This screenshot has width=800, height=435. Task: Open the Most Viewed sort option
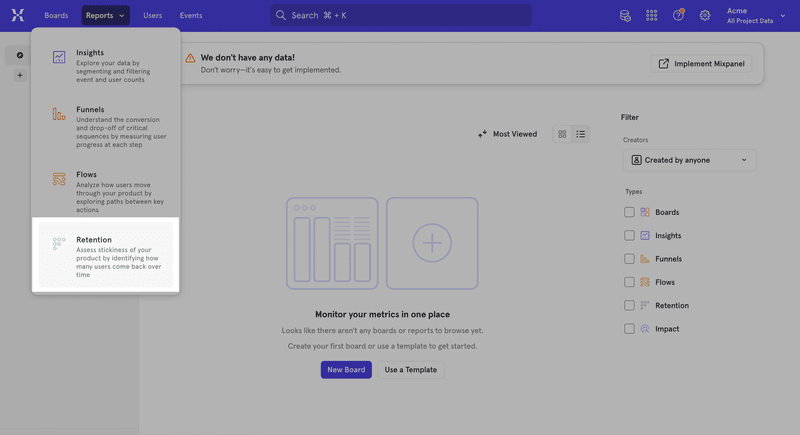click(508, 134)
